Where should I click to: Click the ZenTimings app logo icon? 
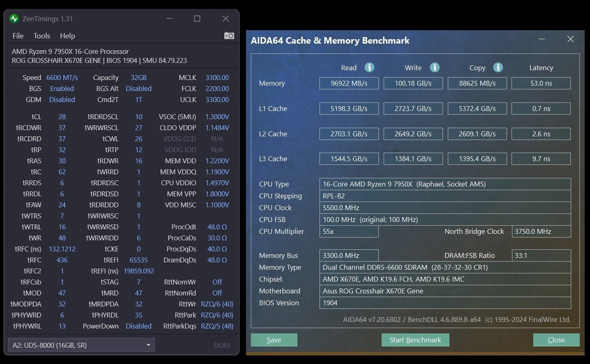click(x=14, y=19)
